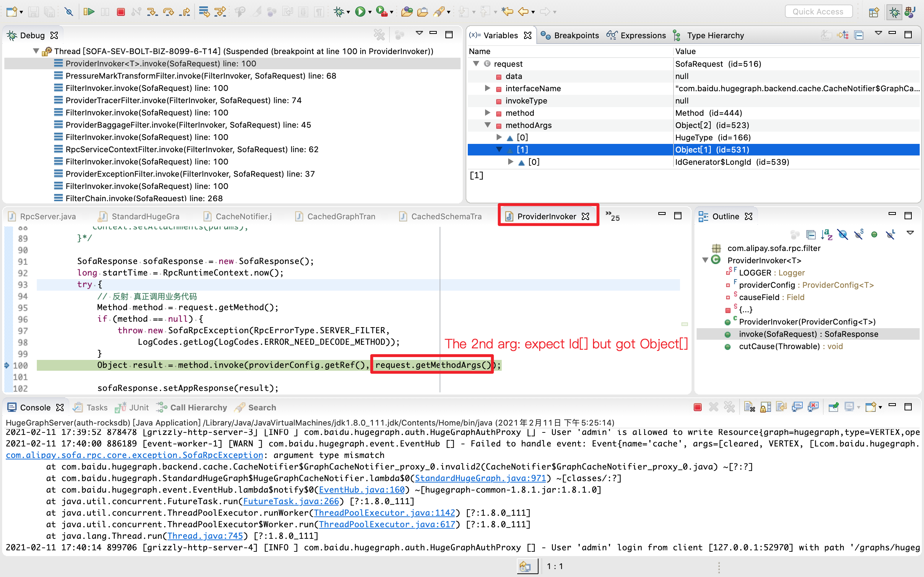Select the ProviderTracerFilter.invoke stack frame
The image size is (924, 577).
click(x=183, y=100)
